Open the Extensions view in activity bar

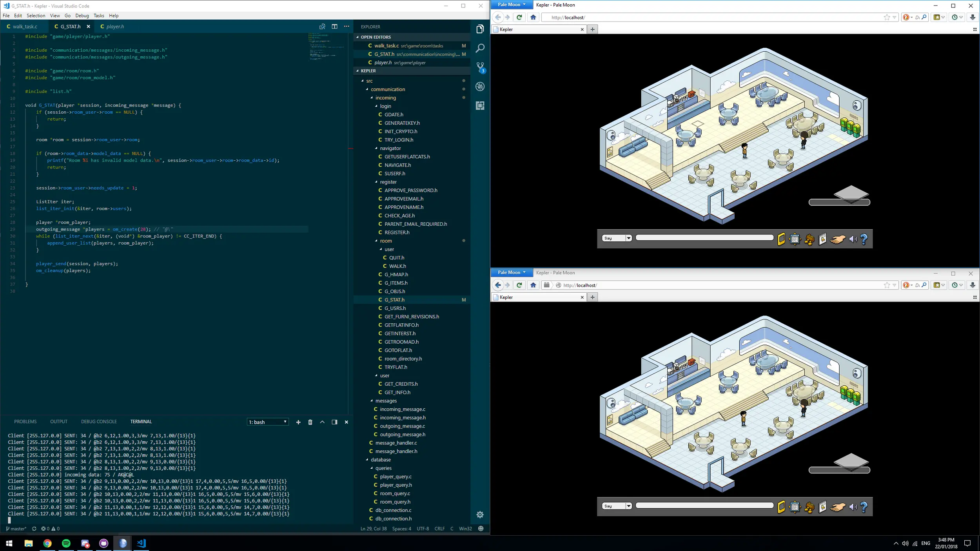tap(480, 105)
